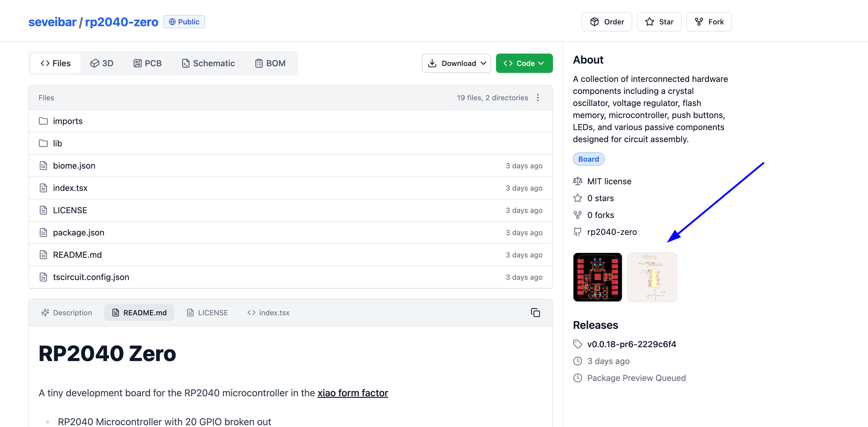
Task: Select the LICENSE preview tab
Action: [207, 312]
